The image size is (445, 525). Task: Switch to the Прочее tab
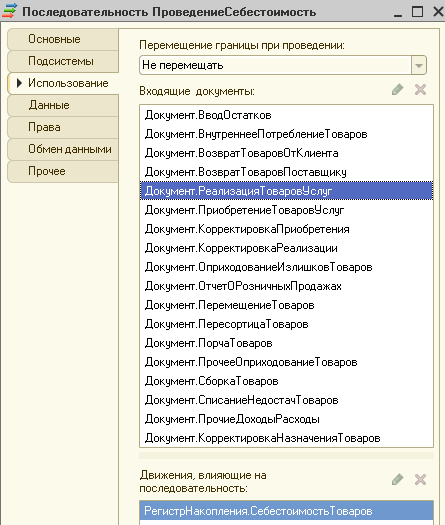(63, 171)
